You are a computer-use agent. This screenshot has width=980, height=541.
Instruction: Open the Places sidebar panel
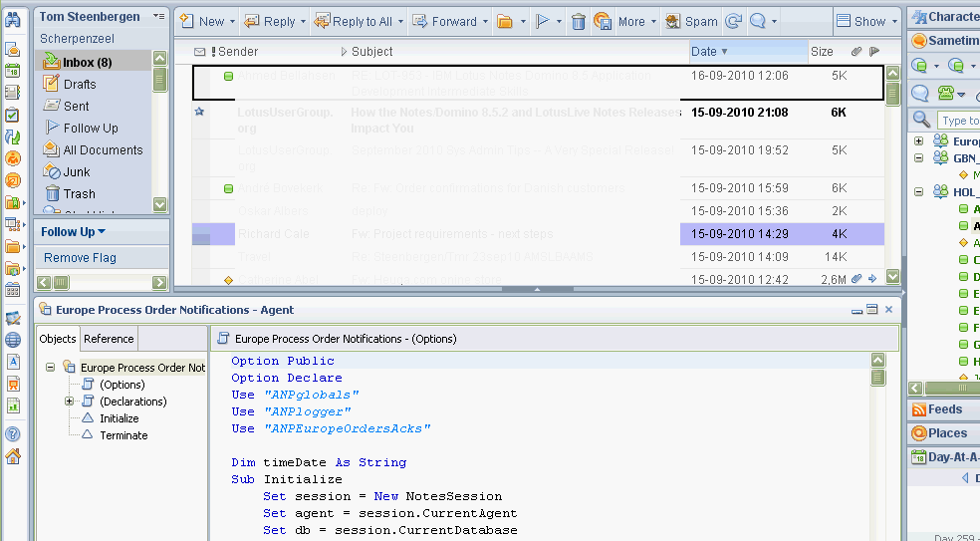point(944,433)
